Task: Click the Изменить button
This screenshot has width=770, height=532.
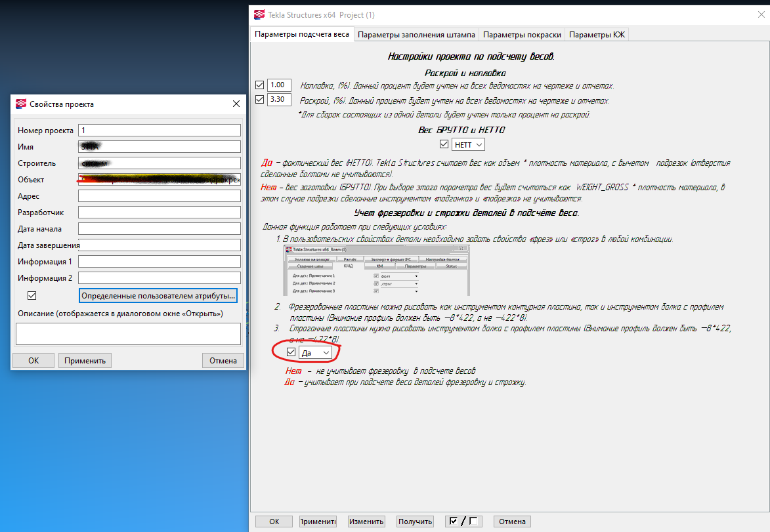Action: point(366,522)
